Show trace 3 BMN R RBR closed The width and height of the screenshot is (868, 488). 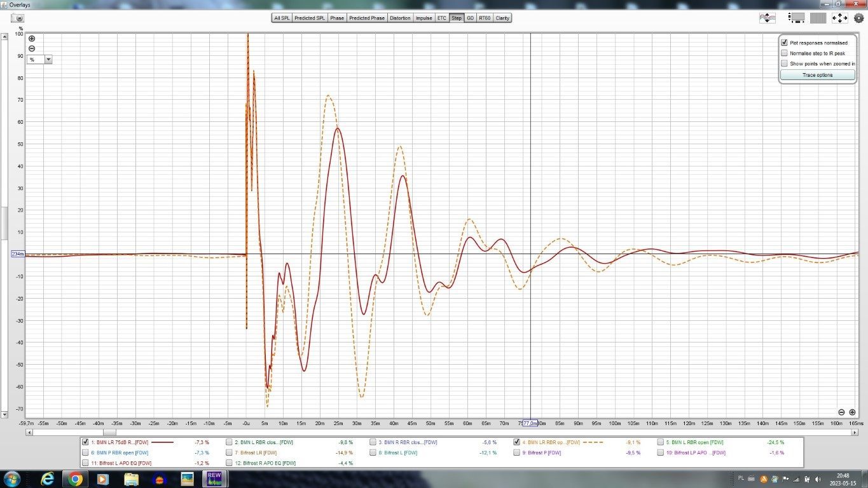373,442
